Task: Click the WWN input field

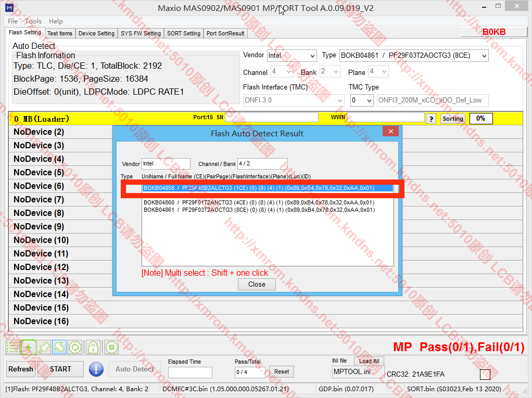Action: [386, 118]
